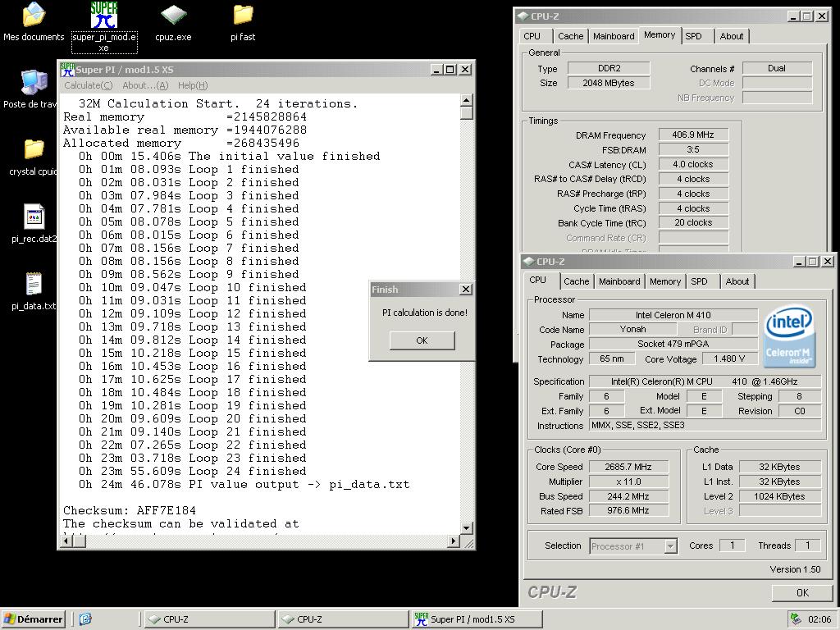Viewport: 840px width, 630px height.
Task: Click the Code Name Yonah field
Action: 632,329
